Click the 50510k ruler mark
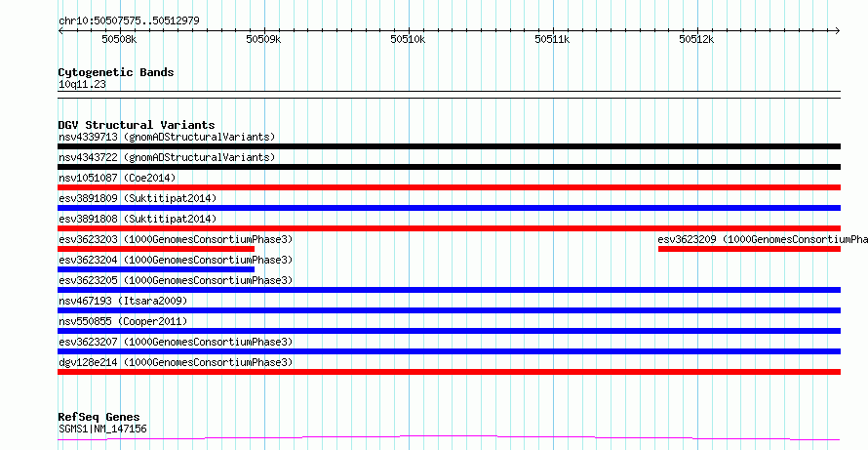Screen dimensions: 868x450 pyautogui.click(x=408, y=39)
